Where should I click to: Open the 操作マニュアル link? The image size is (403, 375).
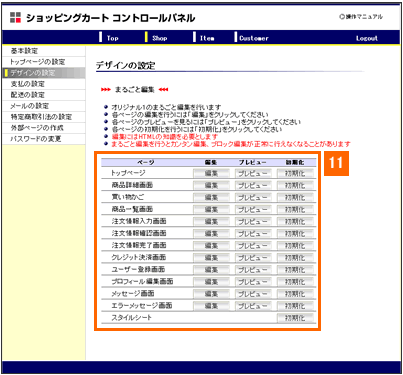click(361, 17)
